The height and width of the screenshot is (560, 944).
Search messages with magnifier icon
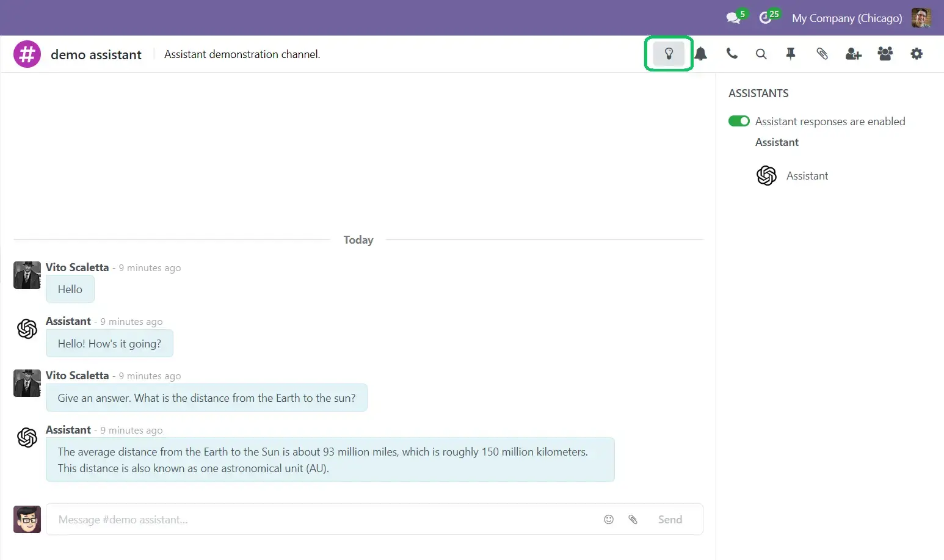[x=761, y=54]
